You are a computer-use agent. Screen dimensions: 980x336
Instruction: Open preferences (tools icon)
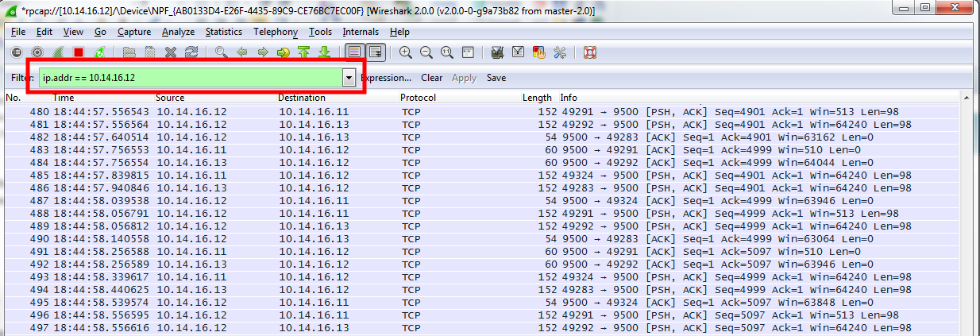(x=560, y=52)
